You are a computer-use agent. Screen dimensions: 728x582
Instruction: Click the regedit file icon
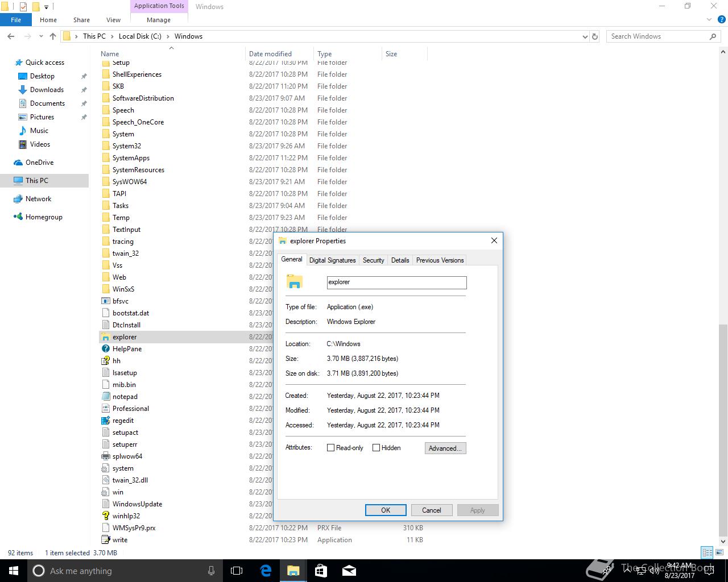click(x=105, y=421)
